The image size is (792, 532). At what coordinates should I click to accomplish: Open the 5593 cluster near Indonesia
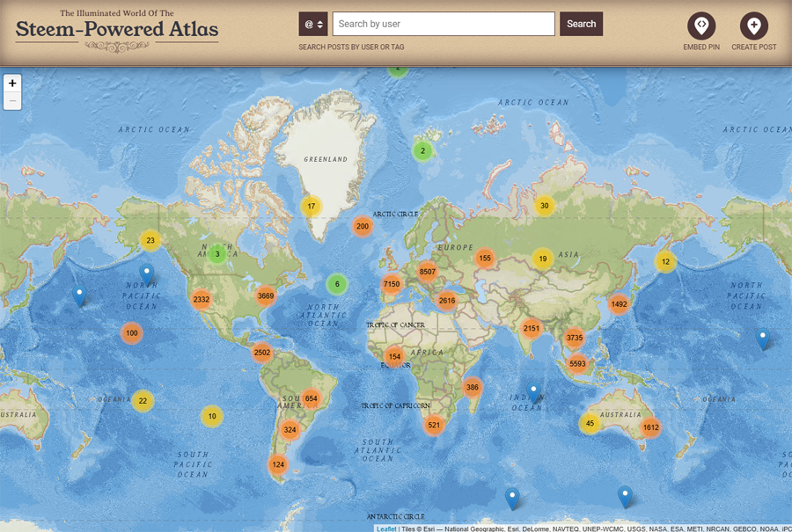point(577,363)
